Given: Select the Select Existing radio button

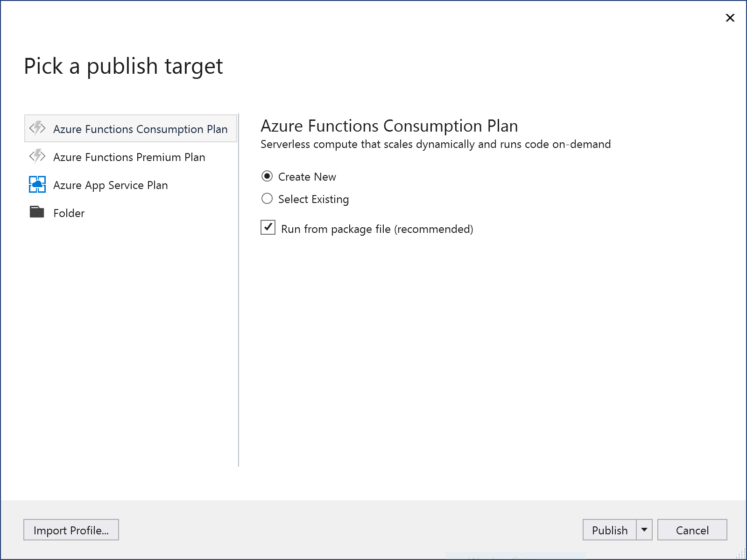Looking at the screenshot, I should 267,198.
